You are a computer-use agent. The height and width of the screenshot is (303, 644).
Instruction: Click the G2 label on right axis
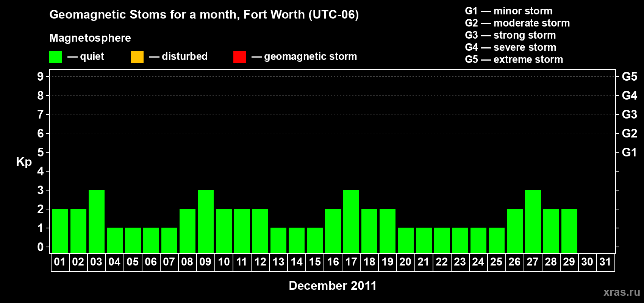[630, 133]
